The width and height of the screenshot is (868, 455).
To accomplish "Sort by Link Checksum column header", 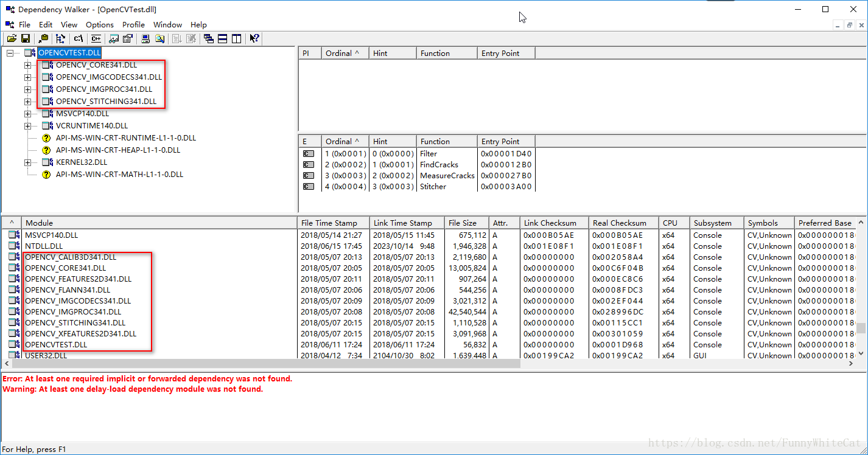I will (555, 223).
